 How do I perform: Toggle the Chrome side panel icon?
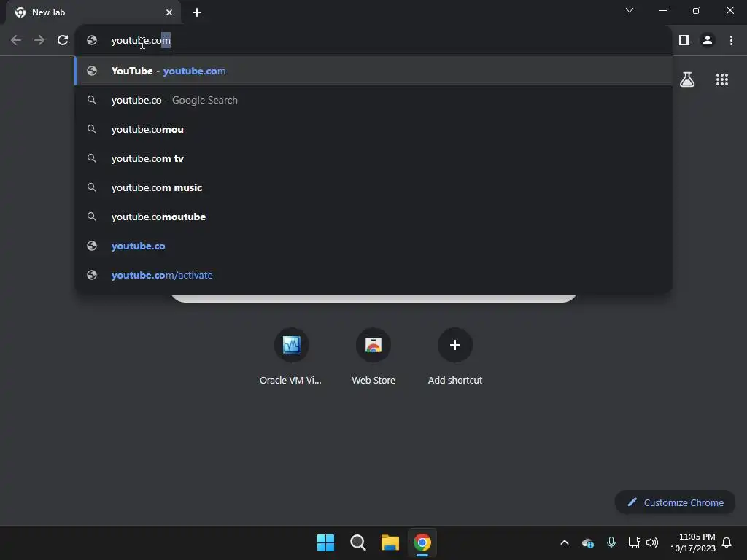click(x=684, y=41)
